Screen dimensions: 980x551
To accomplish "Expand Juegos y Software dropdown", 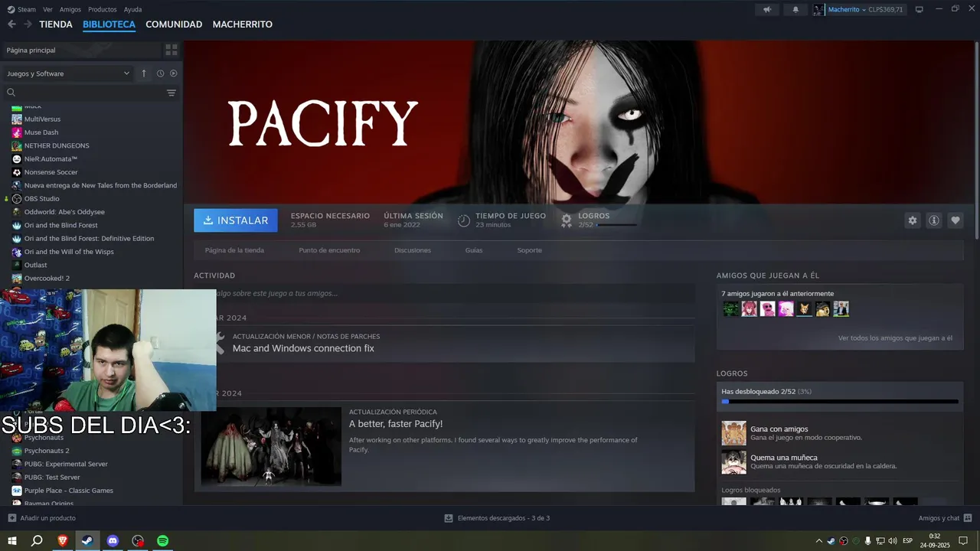I will pyautogui.click(x=68, y=73).
